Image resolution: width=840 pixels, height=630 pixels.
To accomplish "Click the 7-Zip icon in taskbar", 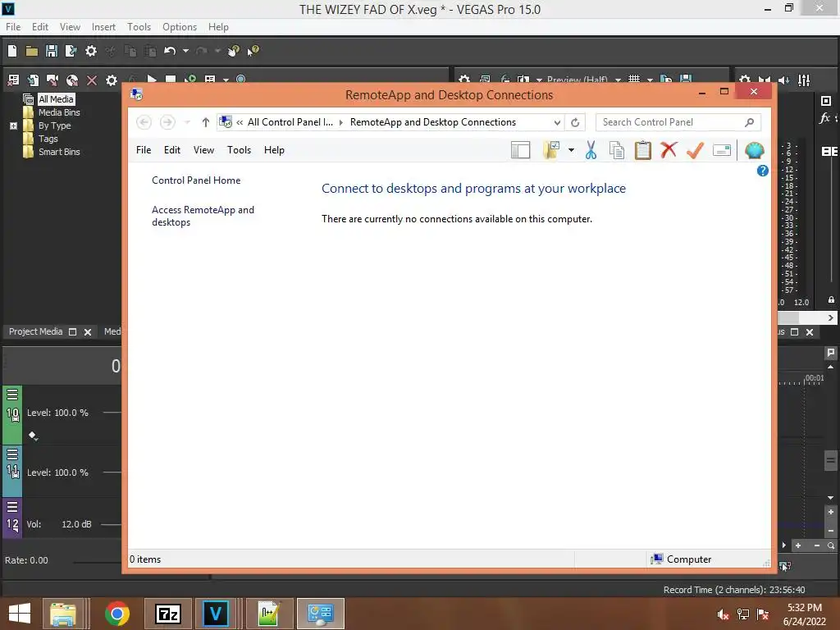I will 168,614.
